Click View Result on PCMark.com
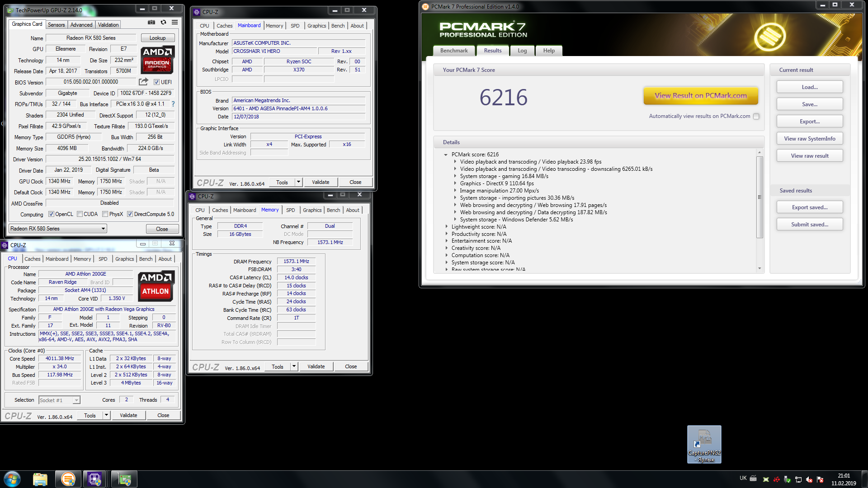868x488 pixels. (x=701, y=95)
